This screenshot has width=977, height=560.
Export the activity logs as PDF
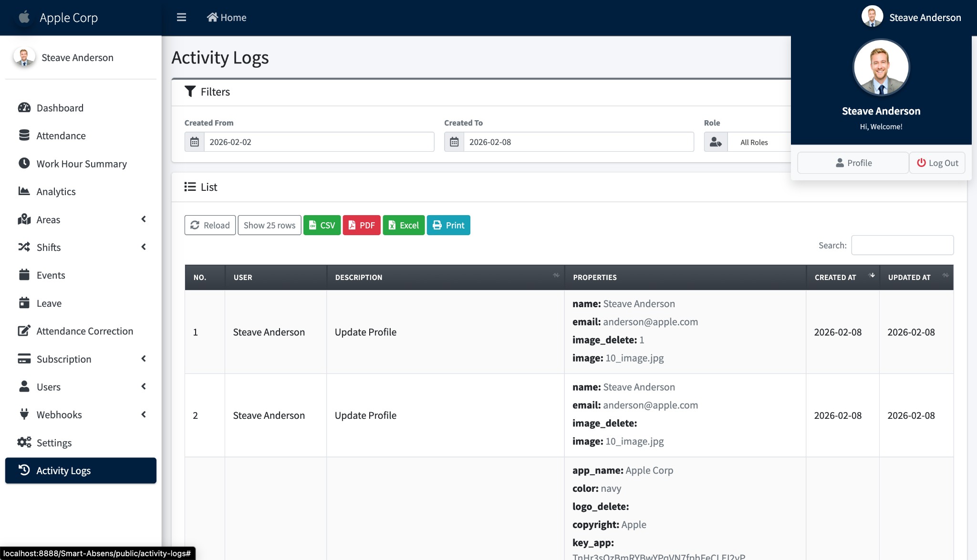pos(362,225)
